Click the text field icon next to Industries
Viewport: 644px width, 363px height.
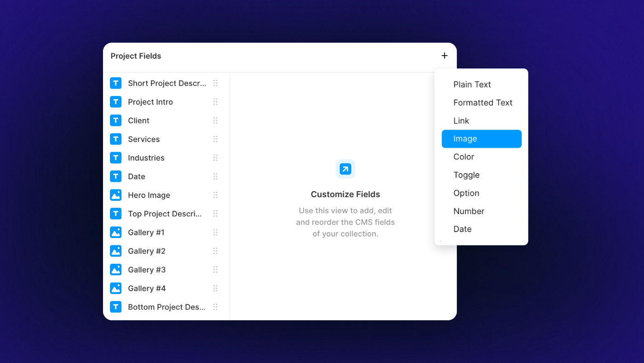coord(115,158)
